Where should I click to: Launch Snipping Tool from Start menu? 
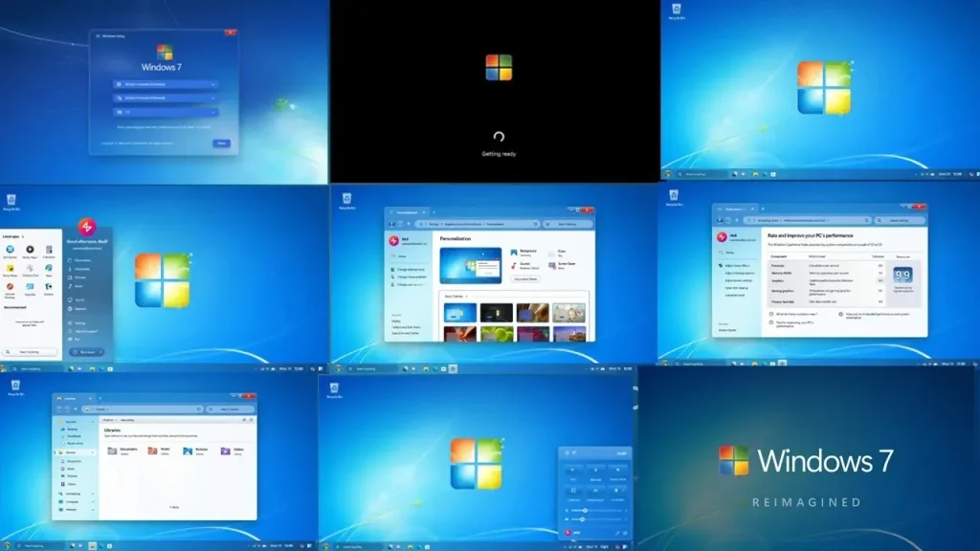pos(30,271)
